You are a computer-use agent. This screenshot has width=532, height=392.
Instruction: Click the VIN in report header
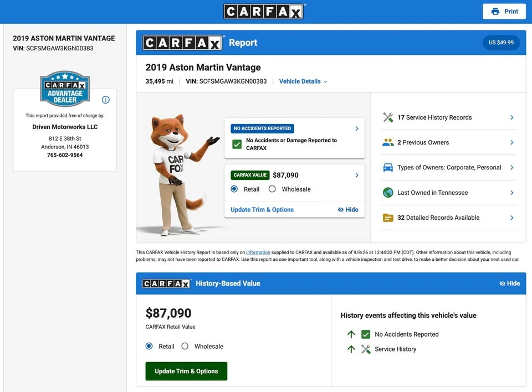[226, 81]
